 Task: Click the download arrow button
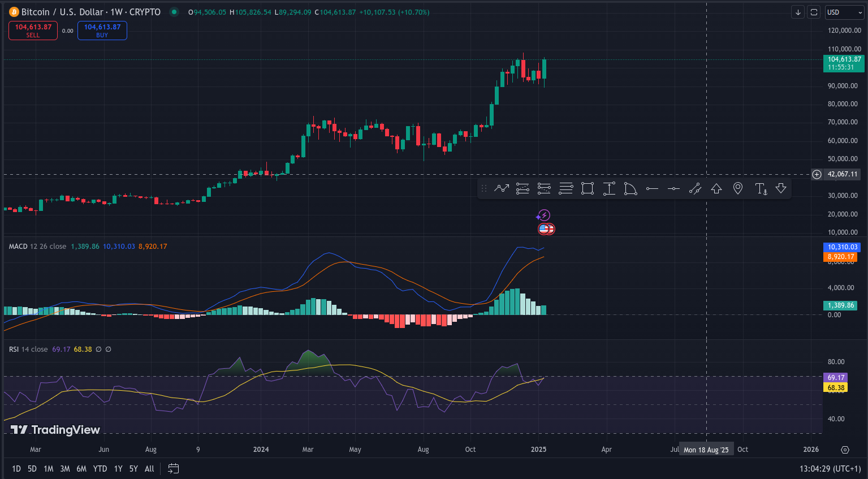coord(798,12)
